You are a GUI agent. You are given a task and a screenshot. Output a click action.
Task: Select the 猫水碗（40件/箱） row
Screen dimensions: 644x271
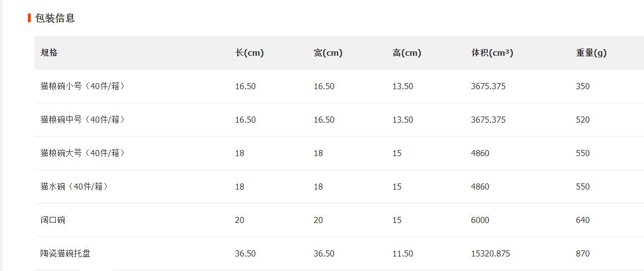pos(339,187)
